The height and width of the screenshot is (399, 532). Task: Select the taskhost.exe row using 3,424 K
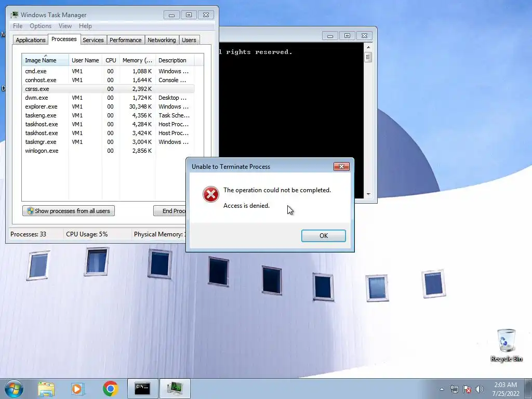(x=108, y=133)
